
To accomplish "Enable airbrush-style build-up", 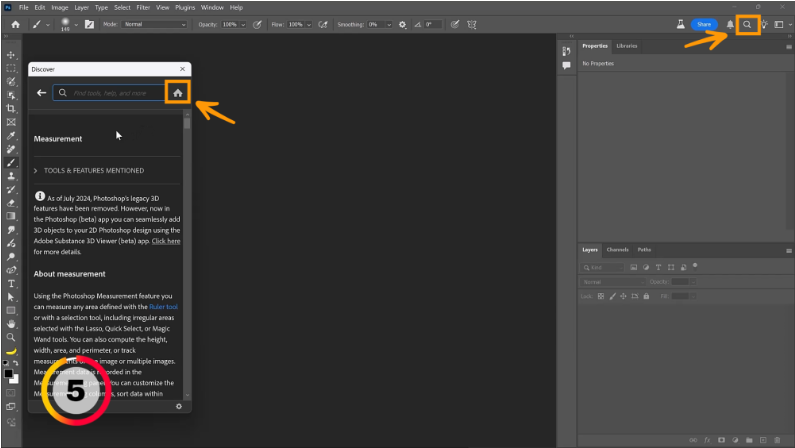I will (x=323, y=24).
